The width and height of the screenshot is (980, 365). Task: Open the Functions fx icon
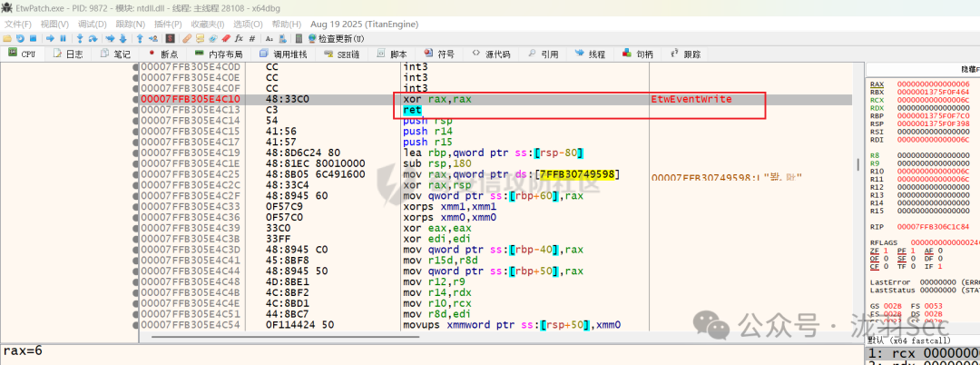(239, 39)
